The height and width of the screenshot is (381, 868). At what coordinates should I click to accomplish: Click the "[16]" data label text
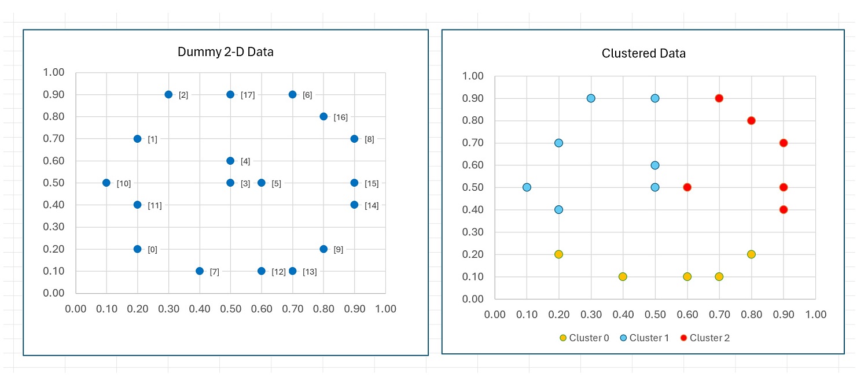(341, 117)
